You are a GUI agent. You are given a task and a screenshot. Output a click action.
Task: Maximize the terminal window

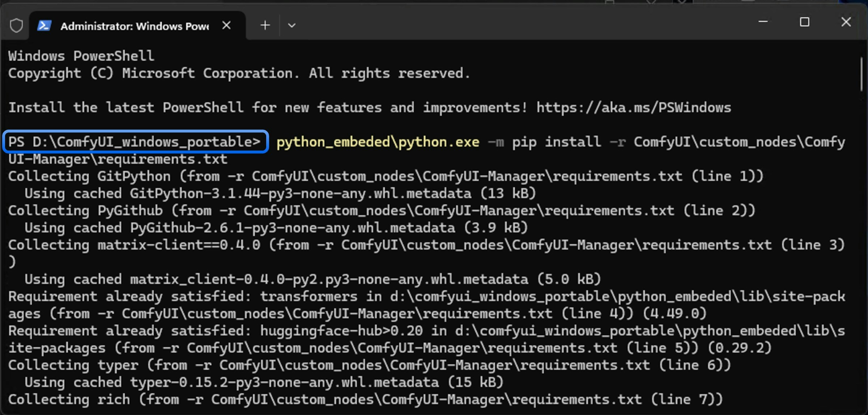[804, 22]
